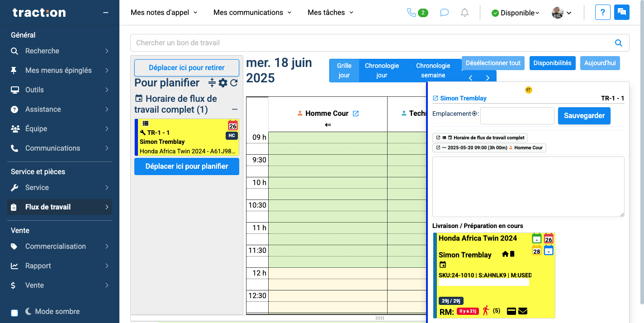The image size is (644, 323).
Task: Open Commercialisation in the sidebar
Action: [60, 247]
